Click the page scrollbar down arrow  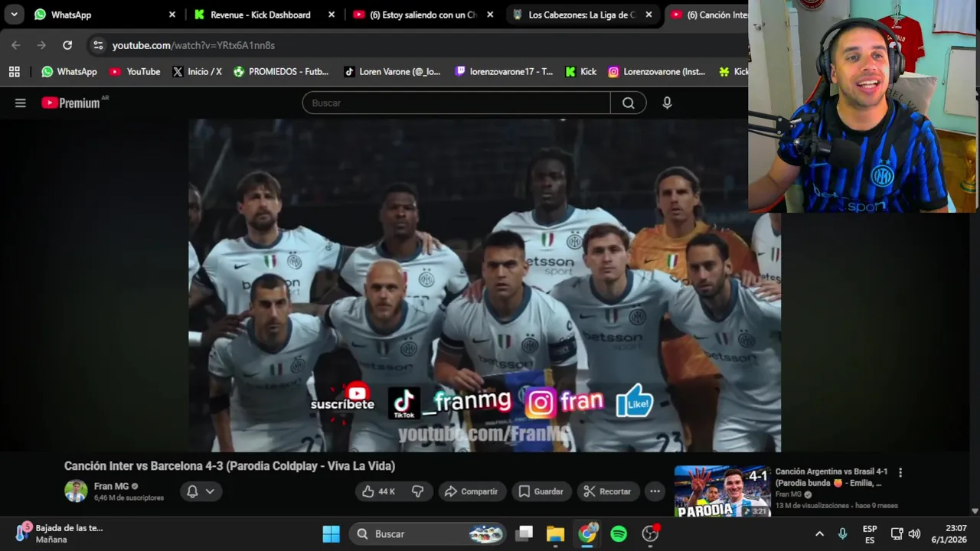(975, 510)
